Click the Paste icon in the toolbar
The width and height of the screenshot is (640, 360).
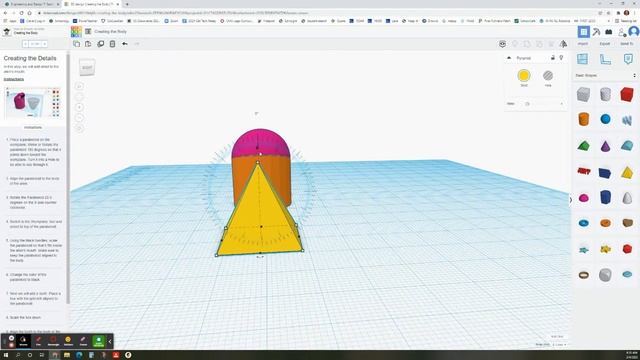point(88,44)
